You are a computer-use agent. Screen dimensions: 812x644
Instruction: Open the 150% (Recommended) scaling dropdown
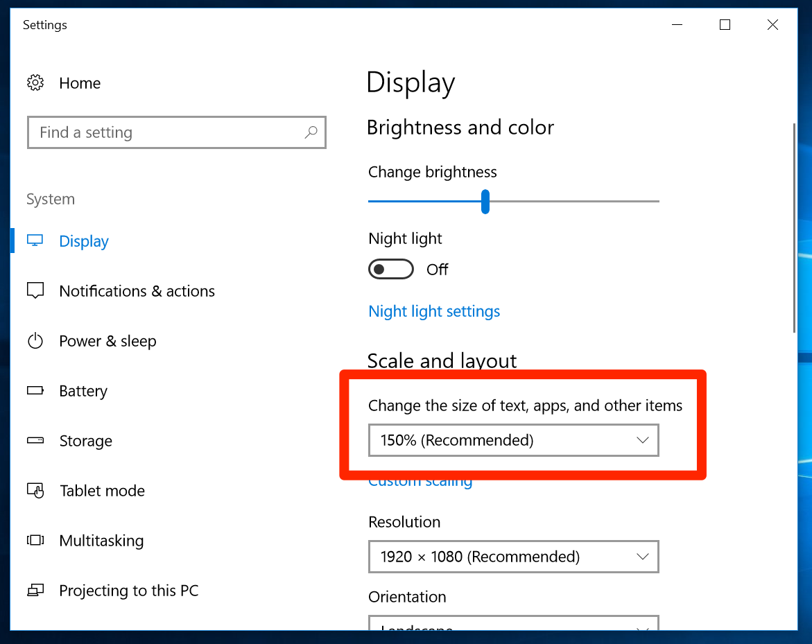(x=514, y=440)
